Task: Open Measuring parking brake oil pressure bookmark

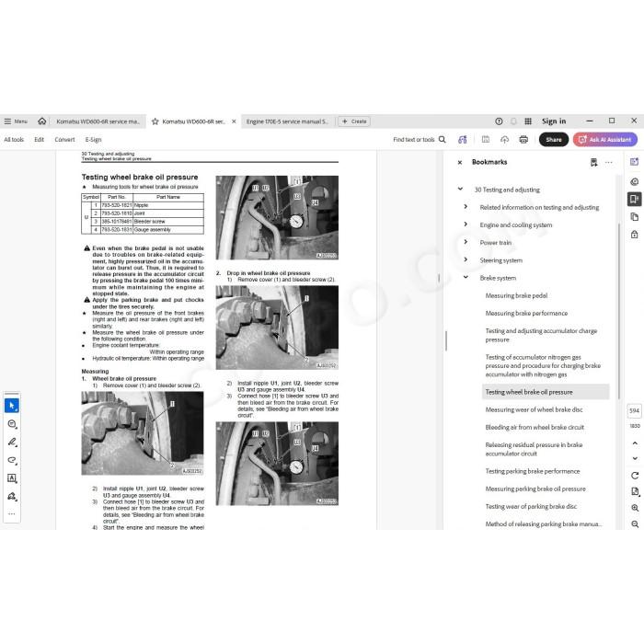Action: tap(535, 489)
